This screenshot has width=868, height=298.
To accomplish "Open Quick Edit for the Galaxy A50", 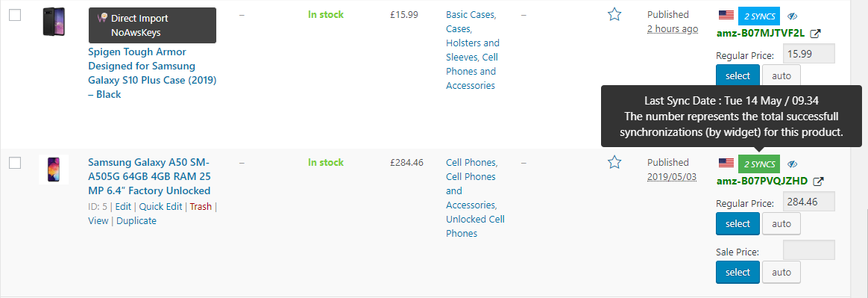I will pos(160,206).
